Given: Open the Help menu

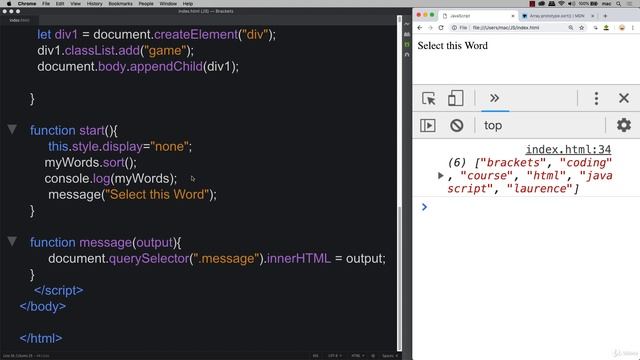Looking at the screenshot, I should [x=188, y=4].
